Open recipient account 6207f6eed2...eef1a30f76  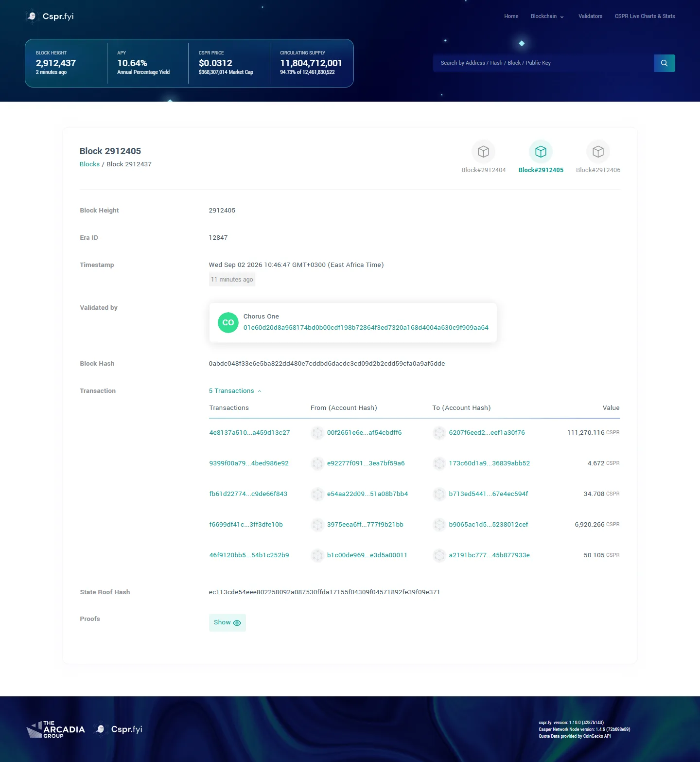[x=487, y=433]
